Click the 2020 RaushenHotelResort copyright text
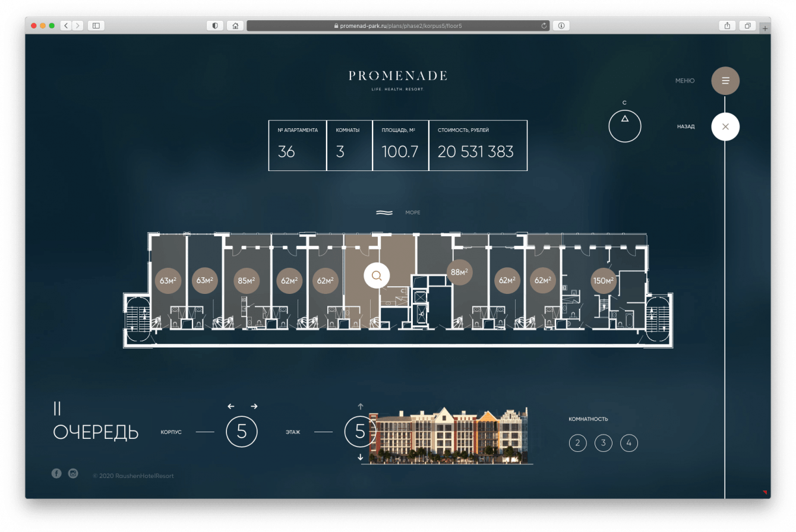 [x=134, y=476]
